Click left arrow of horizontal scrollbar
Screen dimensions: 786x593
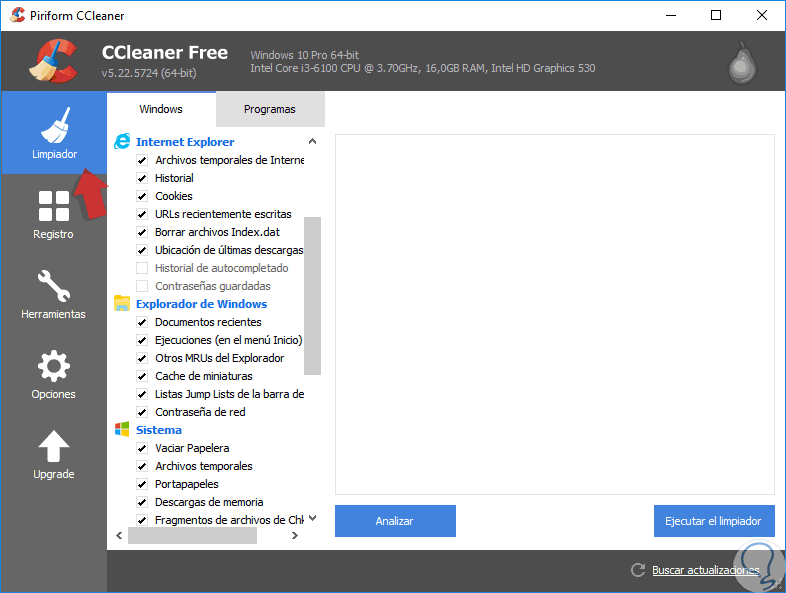coord(119,535)
